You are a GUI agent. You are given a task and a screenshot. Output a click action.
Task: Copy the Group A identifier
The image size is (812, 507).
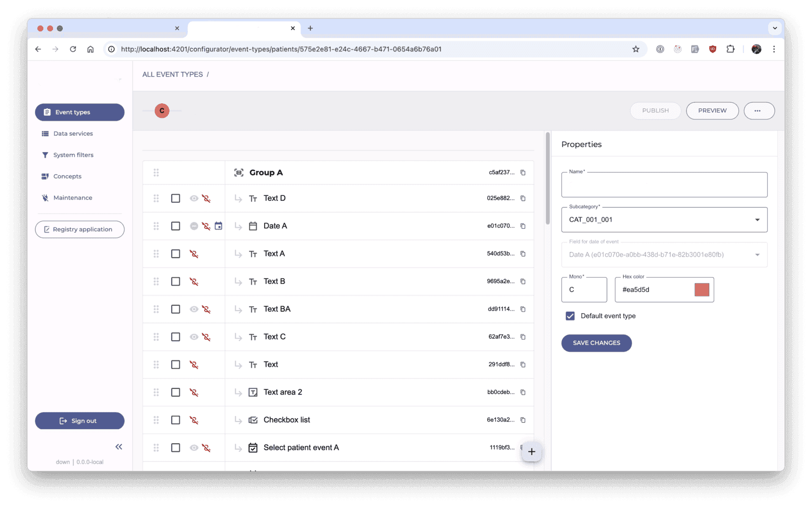click(x=523, y=173)
